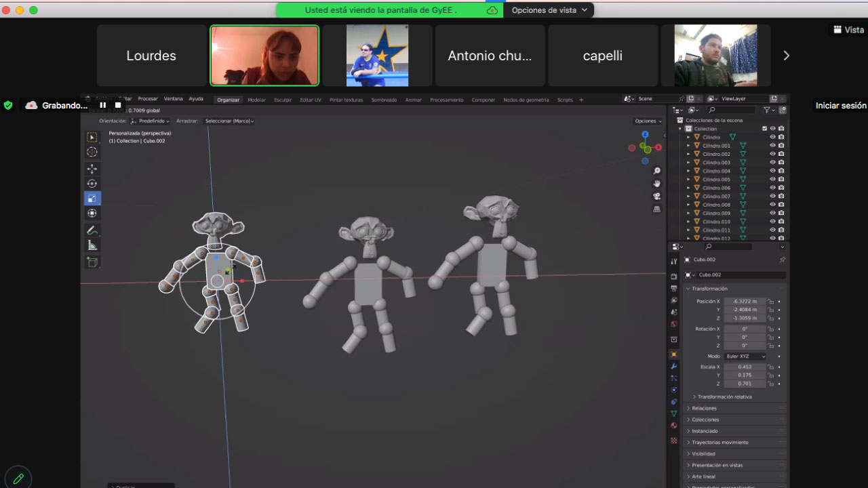Open the Texture checker tab
Screen dimensions: 868x488
tap(673, 440)
